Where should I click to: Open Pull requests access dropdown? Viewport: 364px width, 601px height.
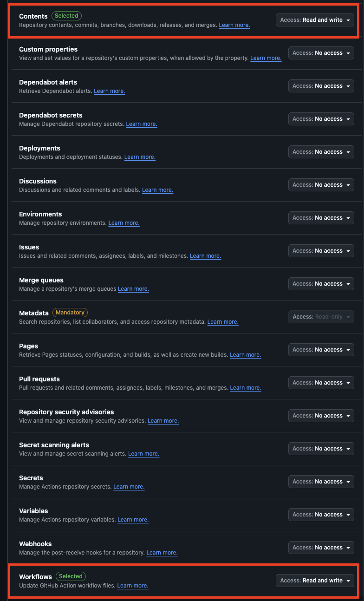pyautogui.click(x=321, y=383)
